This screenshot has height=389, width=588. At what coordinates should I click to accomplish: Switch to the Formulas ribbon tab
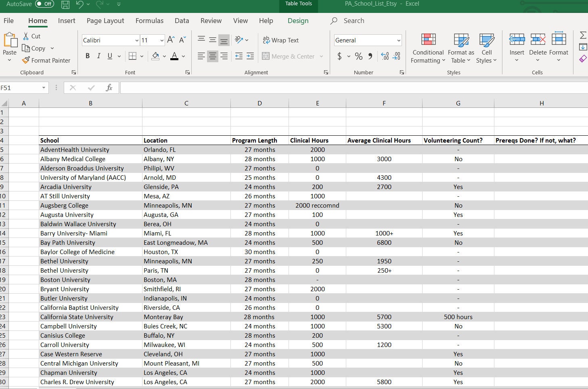click(x=149, y=21)
